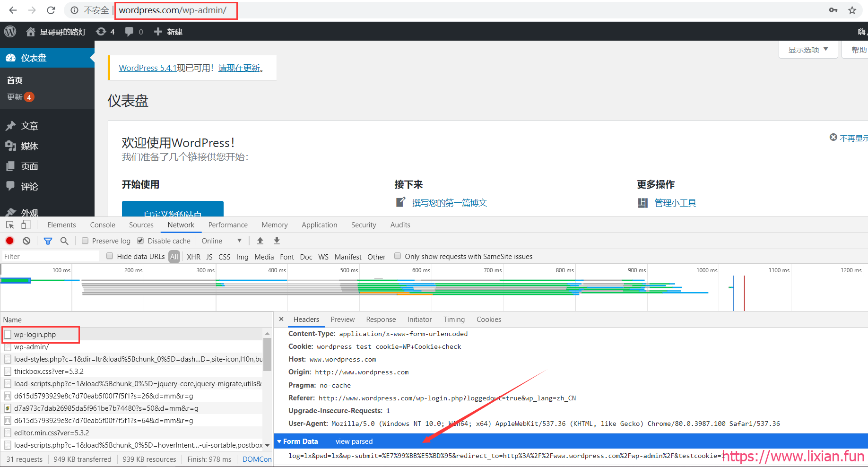Switch to the Console tab
Image resolution: width=868 pixels, height=467 pixels.
103,225
